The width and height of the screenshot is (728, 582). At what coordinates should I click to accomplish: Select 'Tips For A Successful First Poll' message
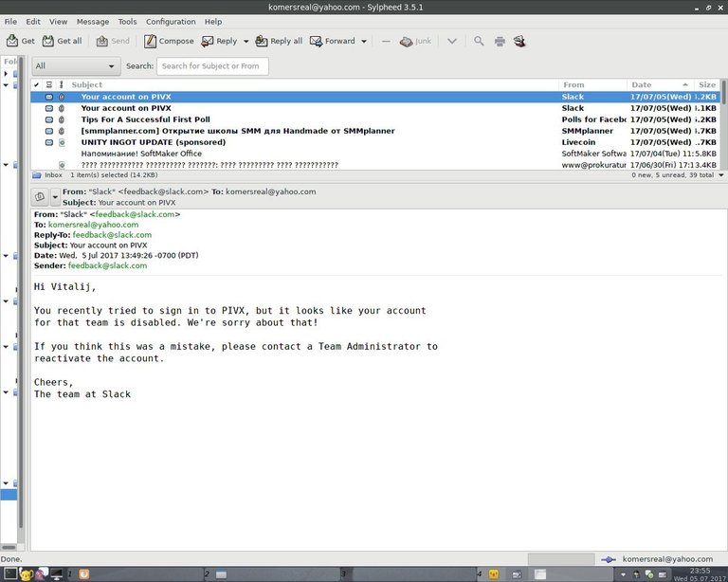pyautogui.click(x=375, y=119)
